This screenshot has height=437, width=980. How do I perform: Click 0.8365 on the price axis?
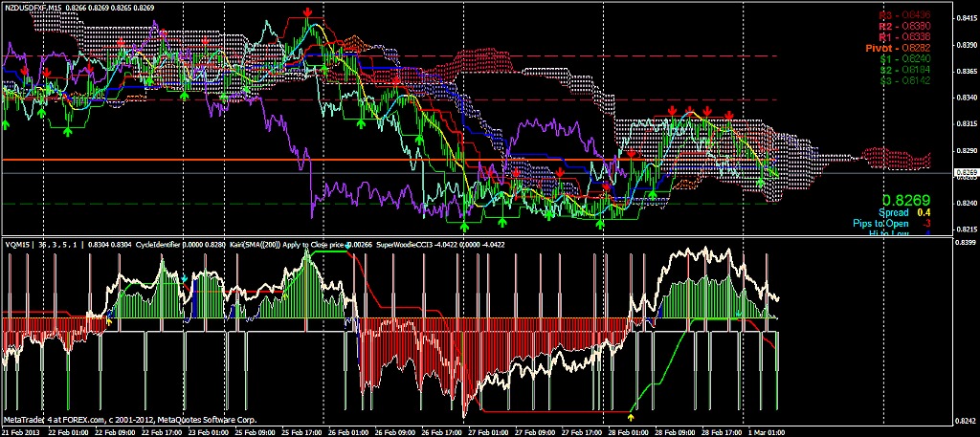coord(965,72)
